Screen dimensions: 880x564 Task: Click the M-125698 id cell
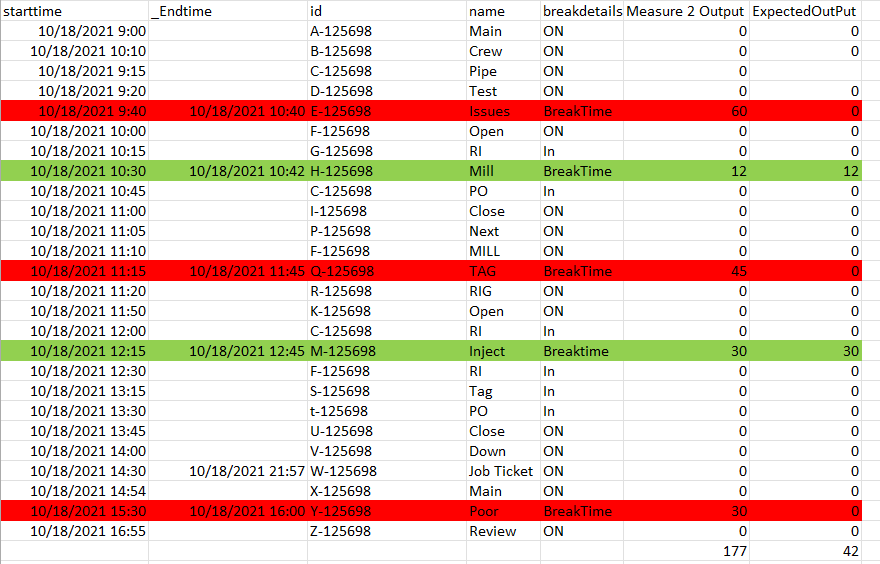pyautogui.click(x=387, y=351)
